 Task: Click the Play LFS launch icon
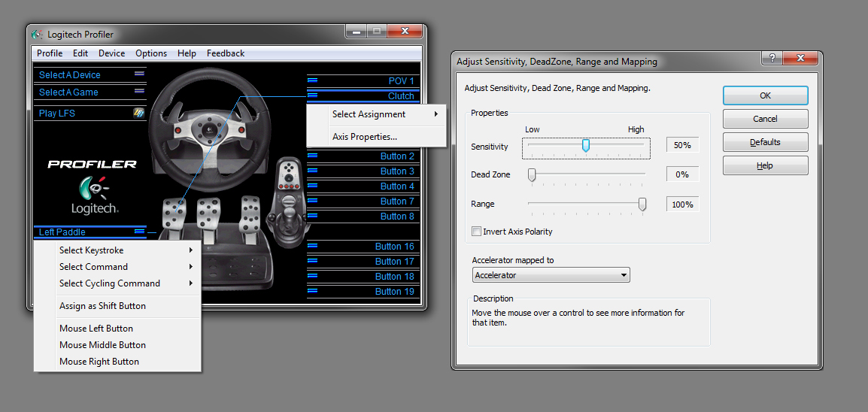[139, 113]
